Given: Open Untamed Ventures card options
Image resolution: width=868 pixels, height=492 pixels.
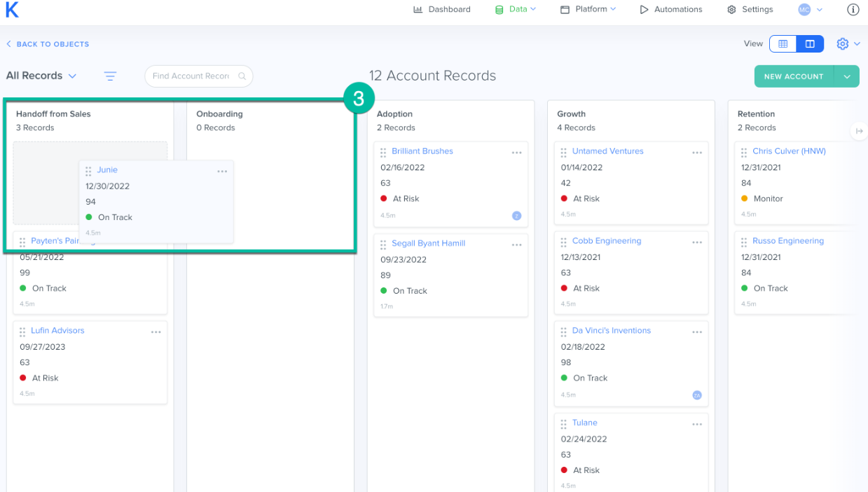Looking at the screenshot, I should pos(697,152).
